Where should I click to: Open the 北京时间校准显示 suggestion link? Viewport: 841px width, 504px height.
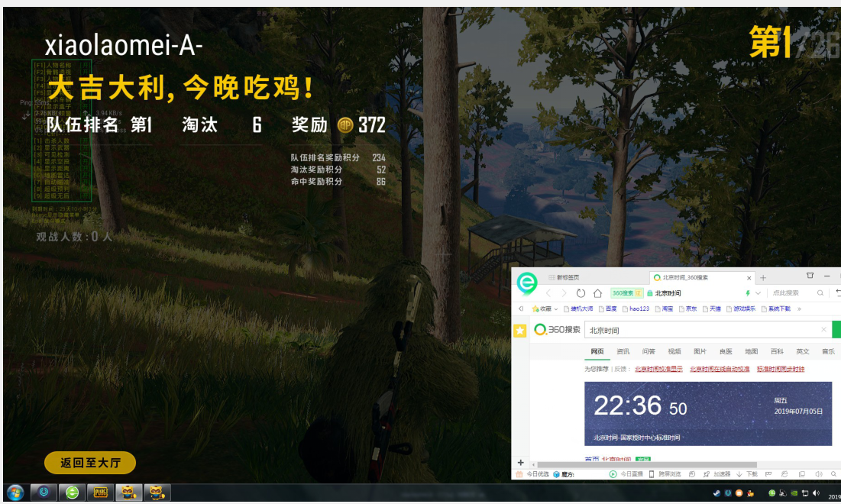pyautogui.click(x=658, y=369)
